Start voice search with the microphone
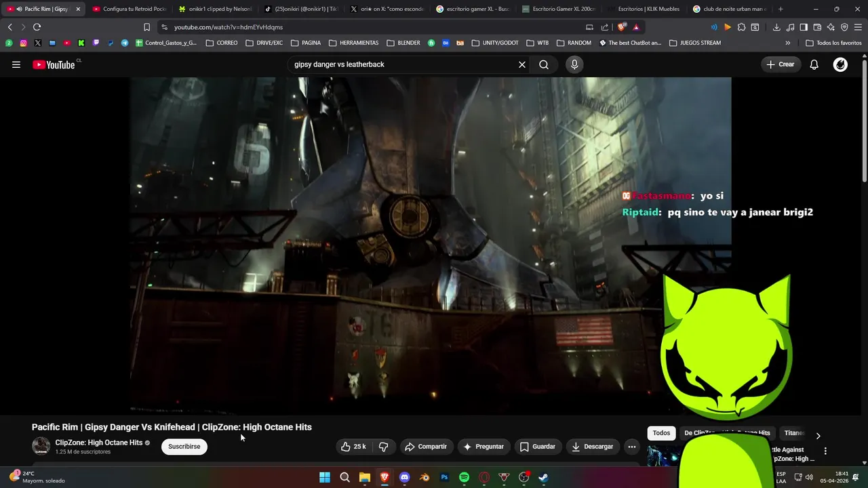Image resolution: width=868 pixels, height=488 pixels. click(574, 64)
